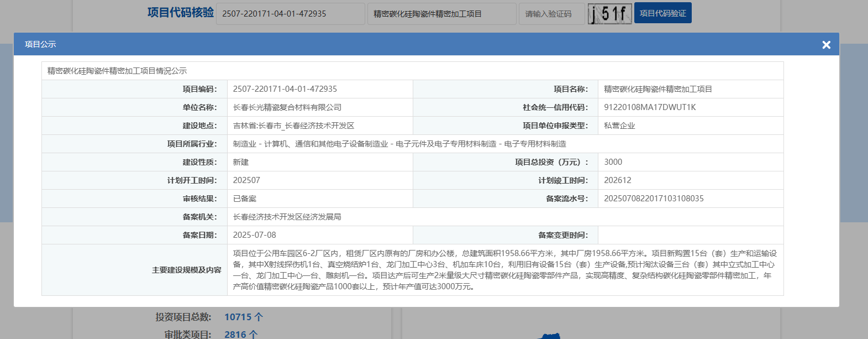
Task: Click the 项目代码核验 heading
Action: coord(180,13)
